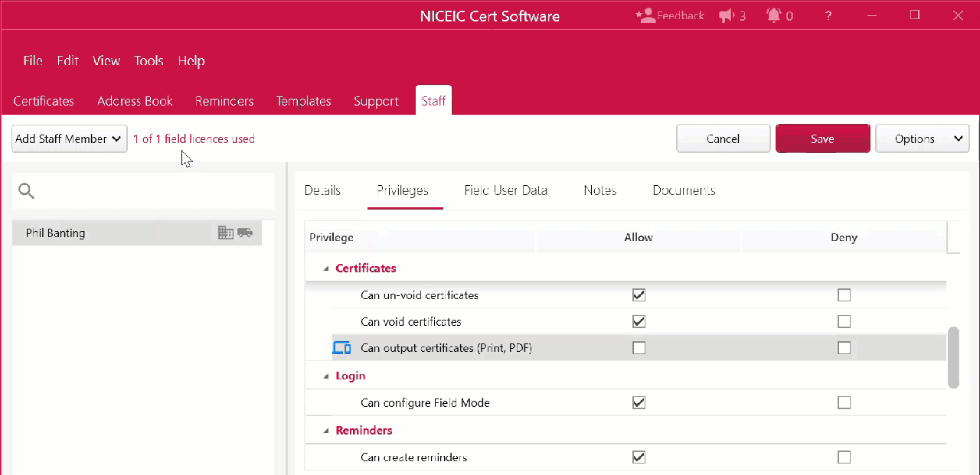Tick Deny for Can un-void certificates
Image resolution: width=980 pixels, height=475 pixels.
coord(844,294)
